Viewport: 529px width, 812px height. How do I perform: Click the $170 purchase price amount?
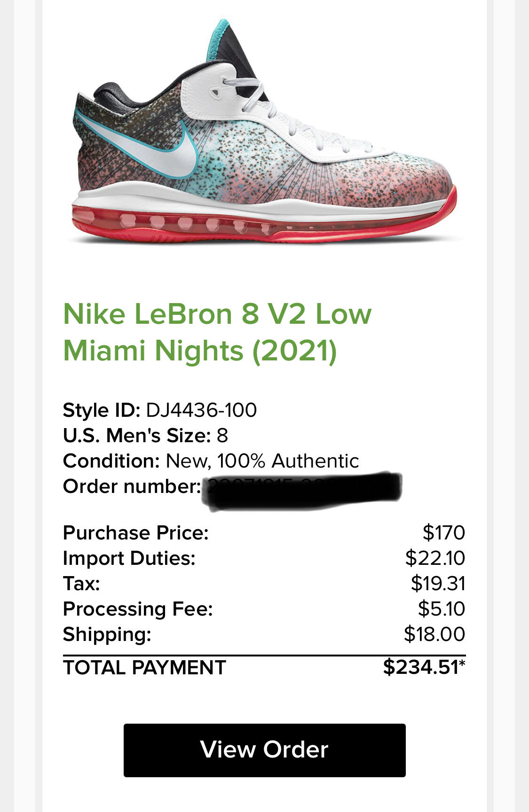pos(444,533)
